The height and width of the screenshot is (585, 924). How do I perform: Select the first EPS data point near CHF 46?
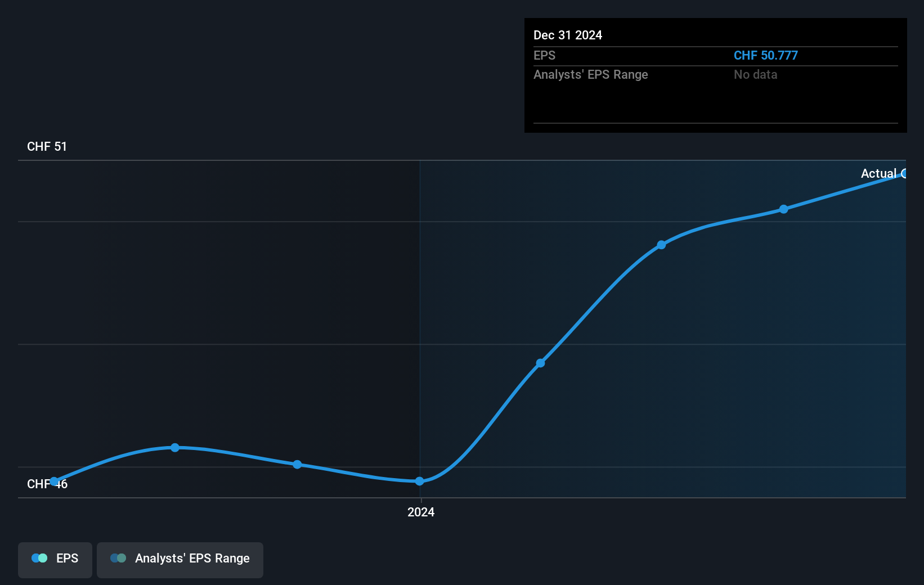pyautogui.click(x=54, y=481)
